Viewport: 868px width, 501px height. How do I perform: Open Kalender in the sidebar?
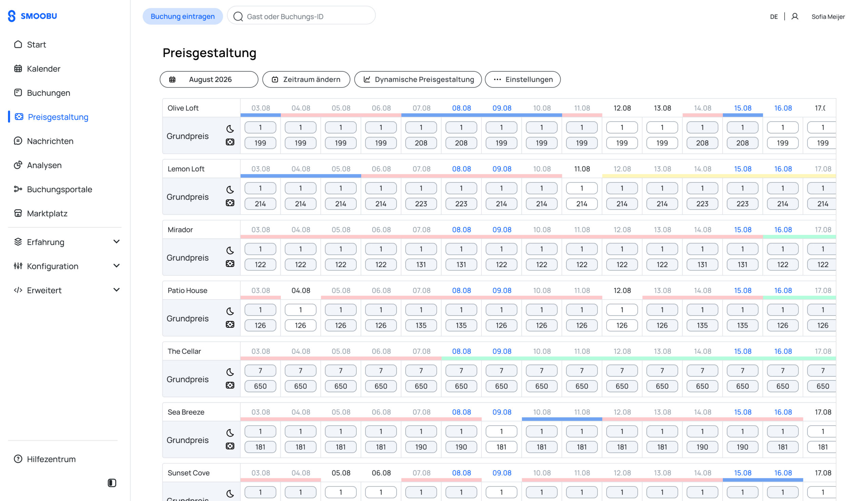pos(44,69)
